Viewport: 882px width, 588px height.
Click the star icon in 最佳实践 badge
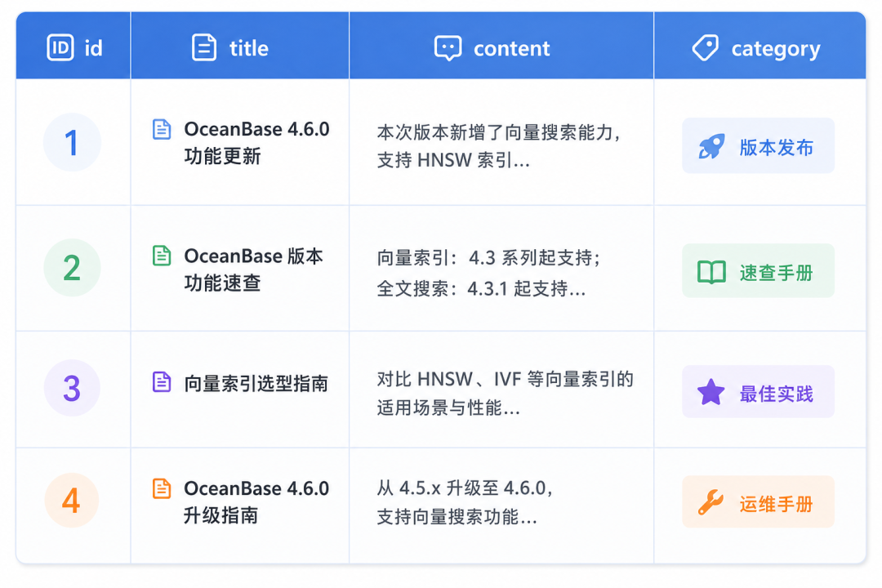tap(711, 392)
